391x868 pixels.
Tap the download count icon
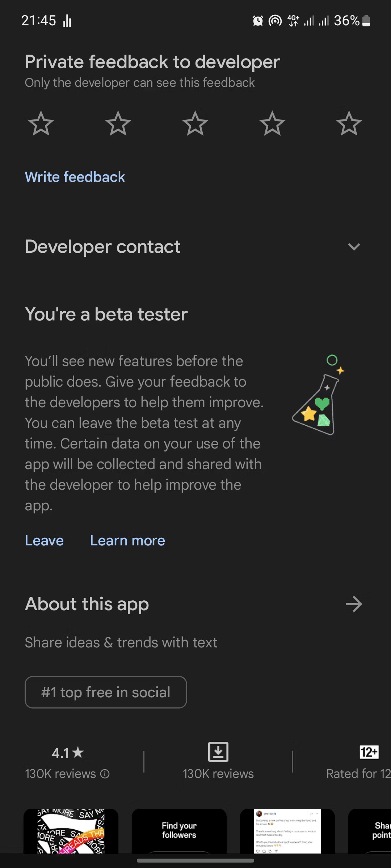click(x=218, y=752)
